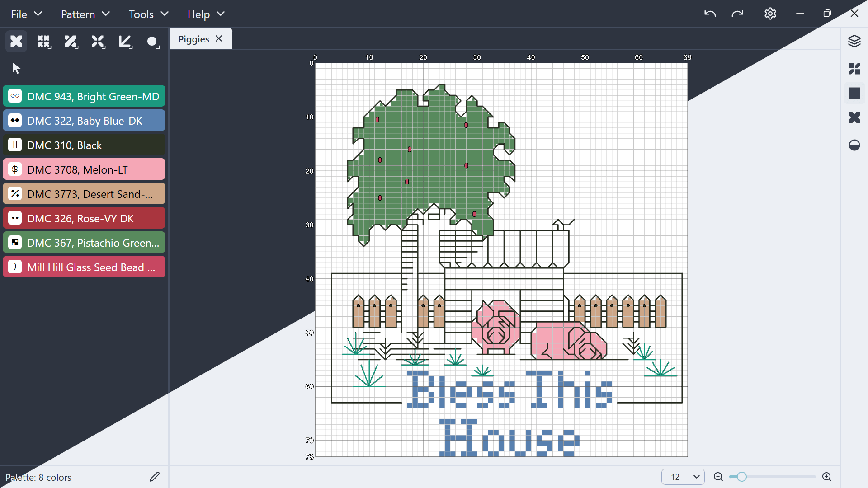
Task: Switch to the Piggies tab
Action: [x=193, y=39]
